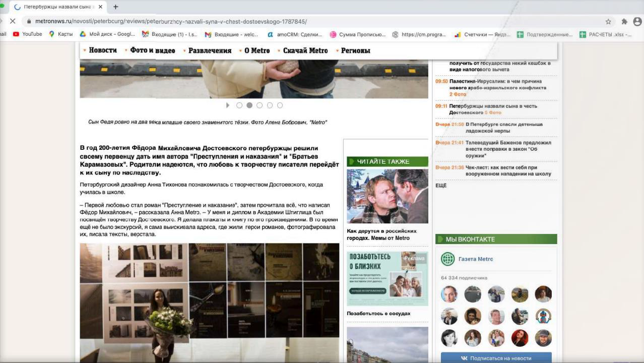Open the Регионы menu item

356,50
